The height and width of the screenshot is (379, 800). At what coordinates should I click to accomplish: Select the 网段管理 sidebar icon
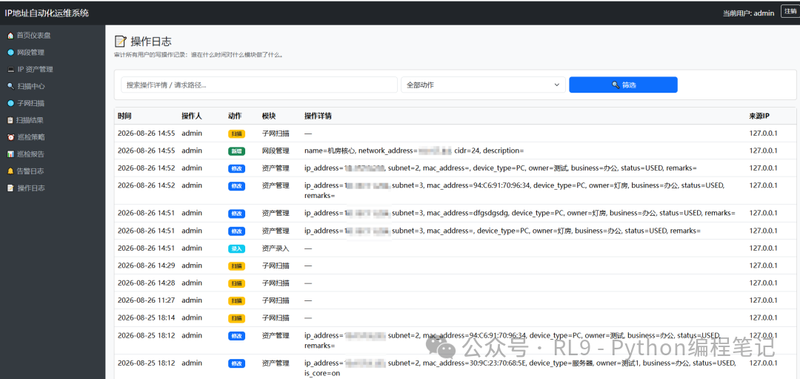(x=10, y=53)
